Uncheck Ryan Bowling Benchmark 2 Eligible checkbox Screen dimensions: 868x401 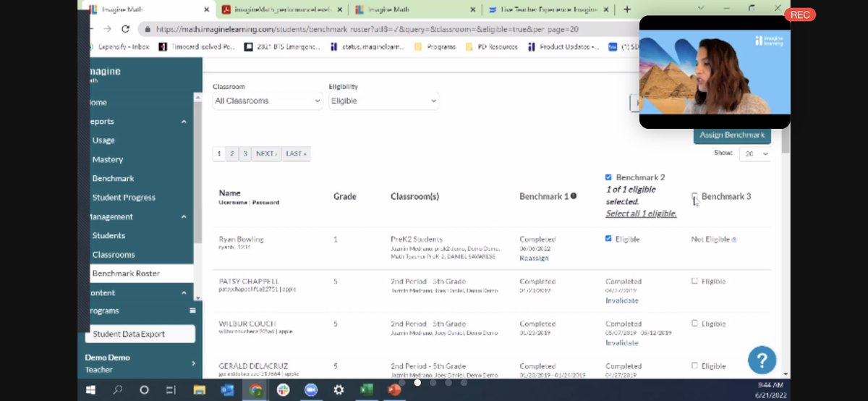[608, 239]
